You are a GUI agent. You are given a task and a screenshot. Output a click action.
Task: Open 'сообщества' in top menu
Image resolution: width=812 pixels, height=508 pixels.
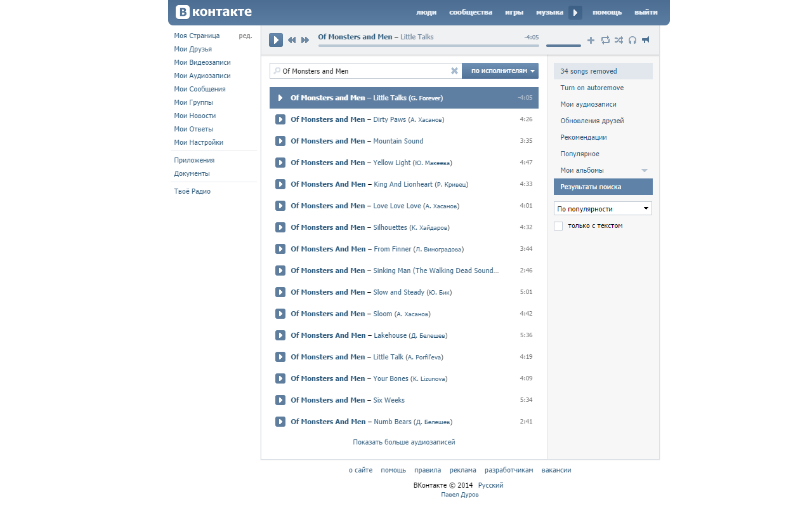point(471,13)
